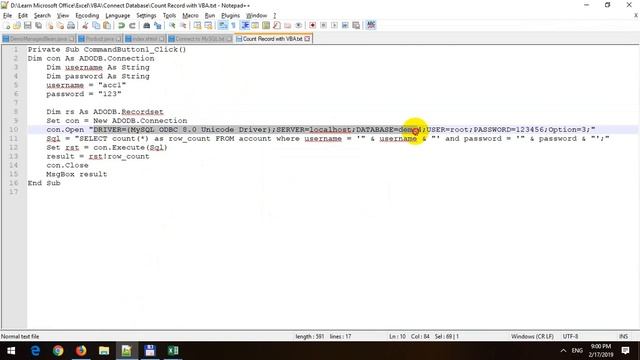Open the File menu

point(7,16)
